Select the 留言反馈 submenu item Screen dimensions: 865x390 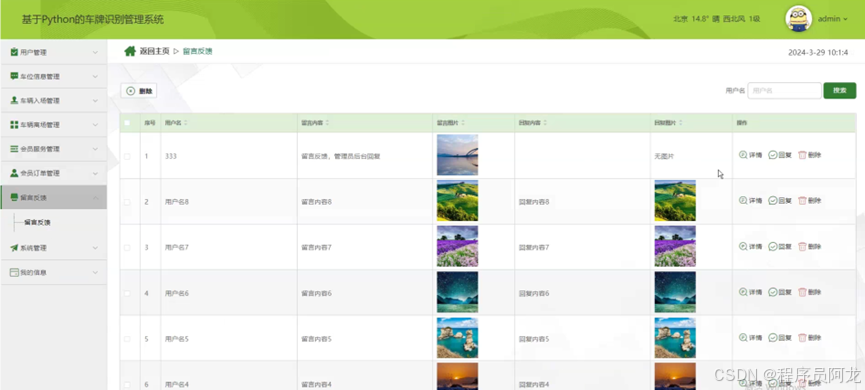coord(38,222)
